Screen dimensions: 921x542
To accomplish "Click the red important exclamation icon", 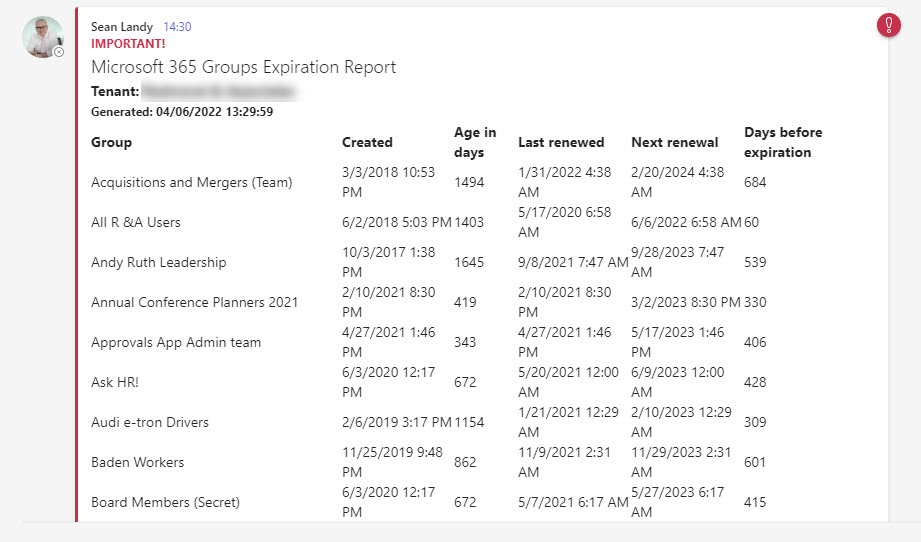I will point(889,25).
